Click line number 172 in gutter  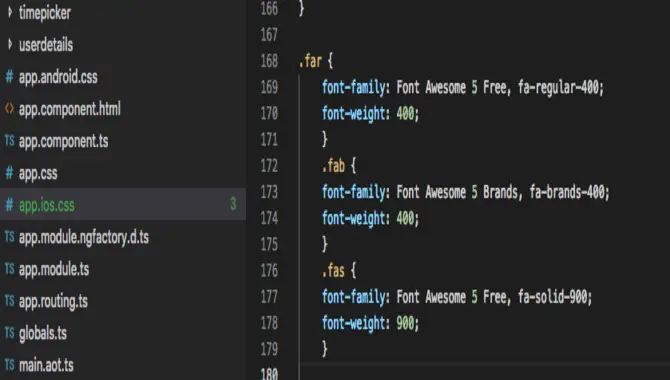(x=269, y=166)
